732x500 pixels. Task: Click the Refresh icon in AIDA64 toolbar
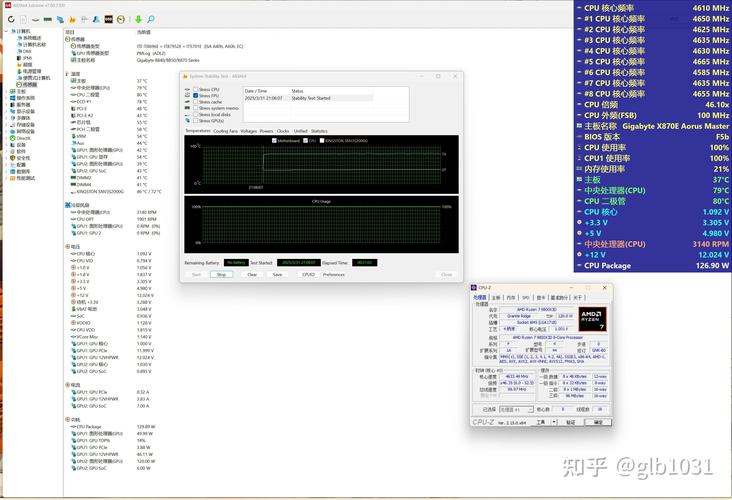tap(11, 19)
